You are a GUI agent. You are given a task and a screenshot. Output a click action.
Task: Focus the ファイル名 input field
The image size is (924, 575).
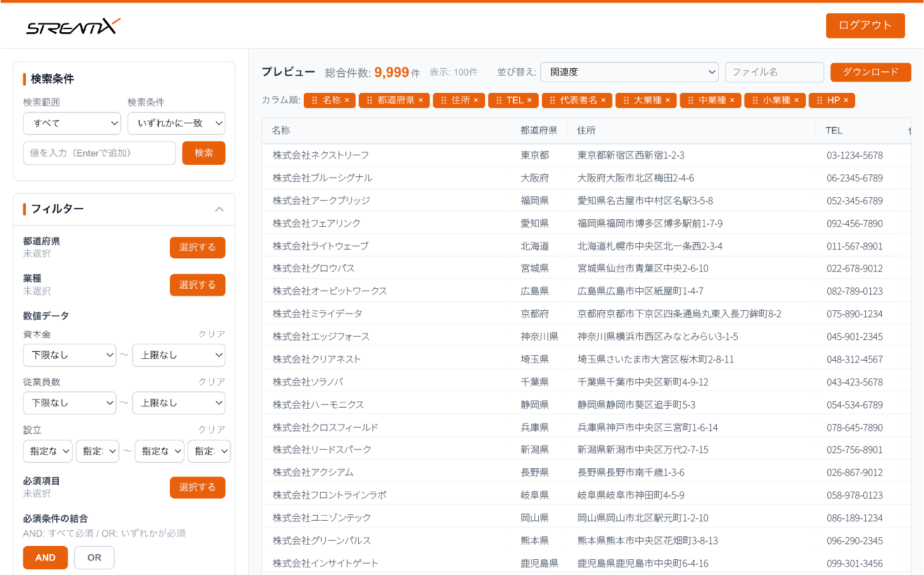(774, 72)
